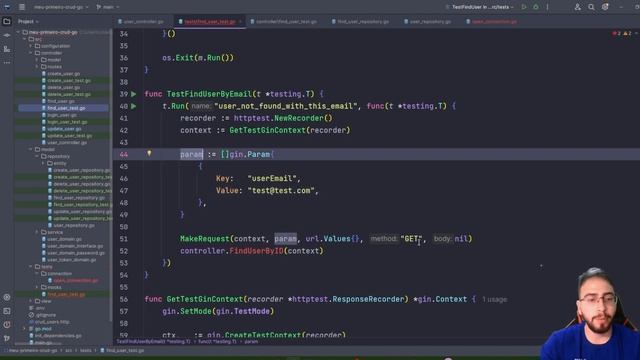Open the hamburger main menu

[x=22, y=7]
